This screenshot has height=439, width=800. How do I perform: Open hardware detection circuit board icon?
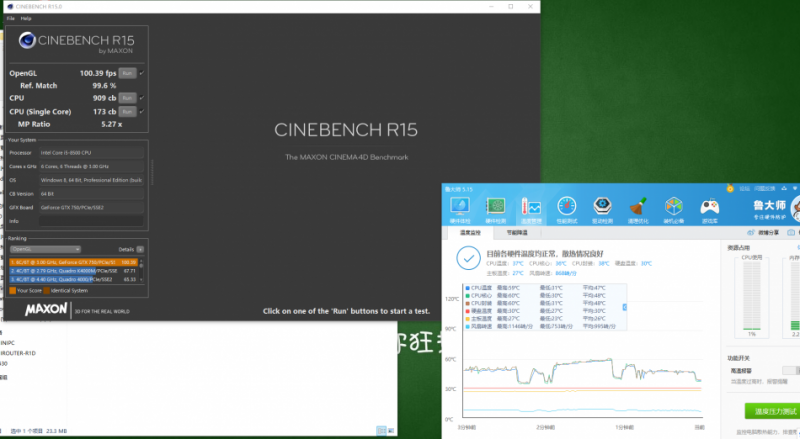tap(495, 206)
